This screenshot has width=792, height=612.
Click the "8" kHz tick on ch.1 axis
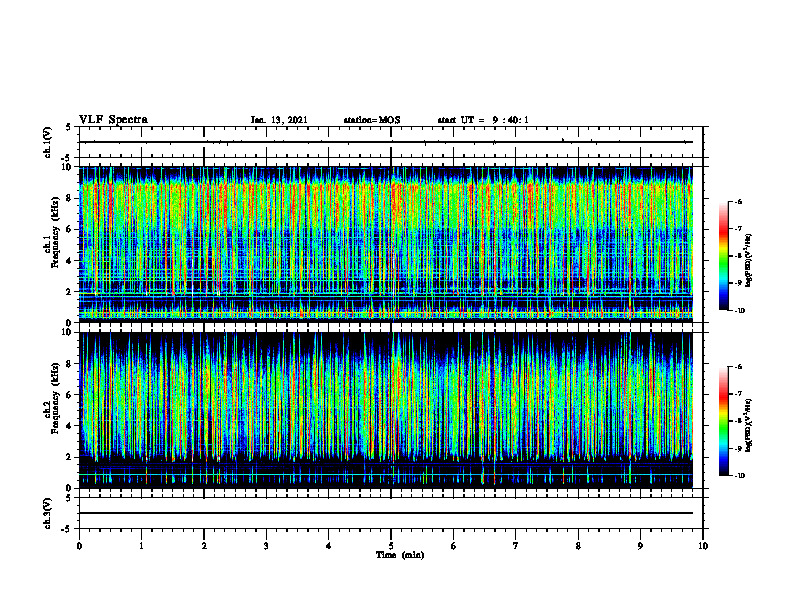click(x=70, y=198)
